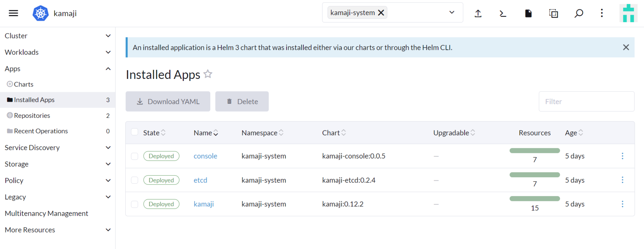Open the hamburger navigation menu

[13, 13]
